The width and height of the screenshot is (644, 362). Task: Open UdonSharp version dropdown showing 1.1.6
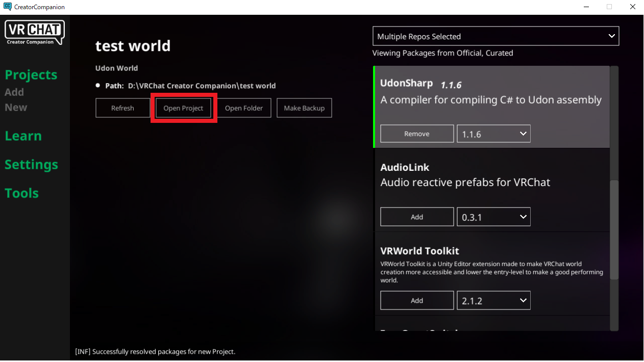coord(493,134)
